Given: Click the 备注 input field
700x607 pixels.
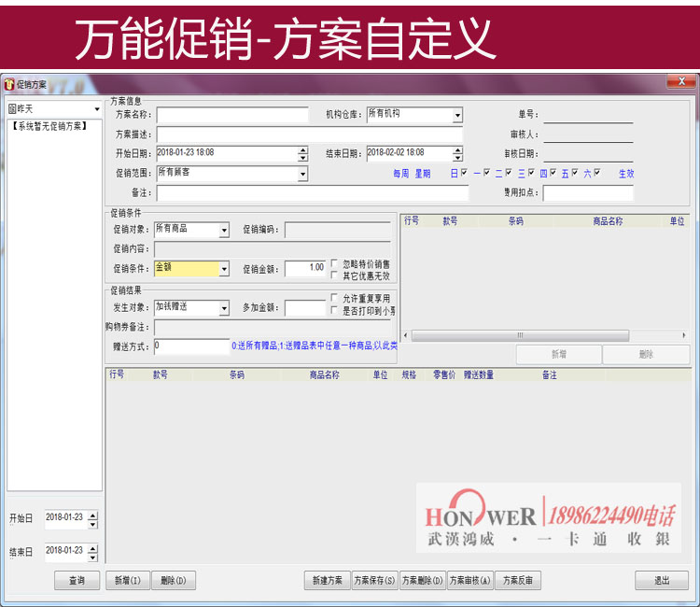Looking at the screenshot, I should (313, 193).
